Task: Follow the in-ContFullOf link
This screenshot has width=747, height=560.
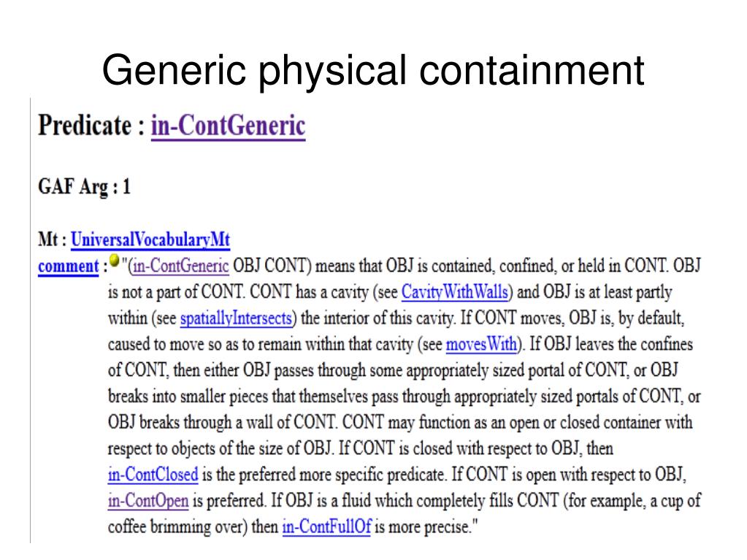Action: (326, 526)
